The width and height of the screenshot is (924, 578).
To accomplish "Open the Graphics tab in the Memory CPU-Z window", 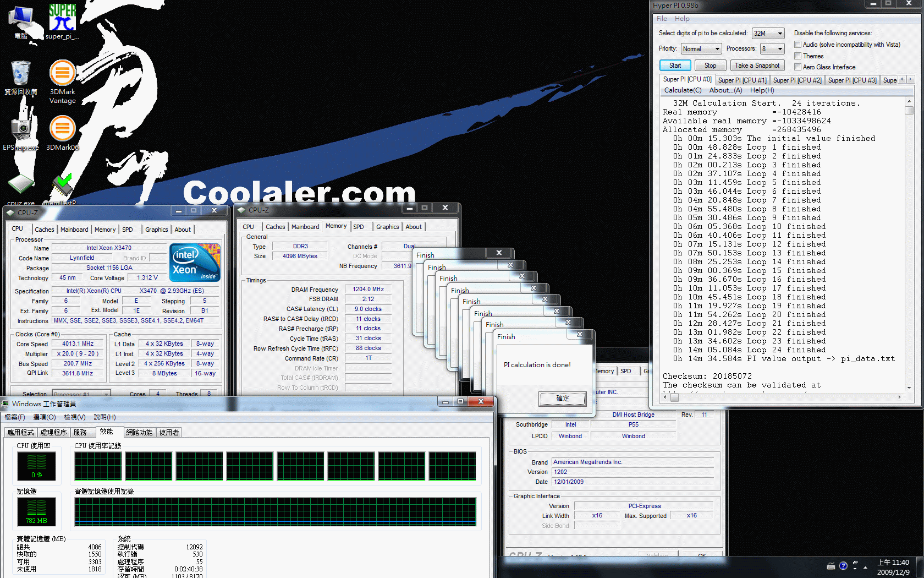I will click(x=387, y=227).
